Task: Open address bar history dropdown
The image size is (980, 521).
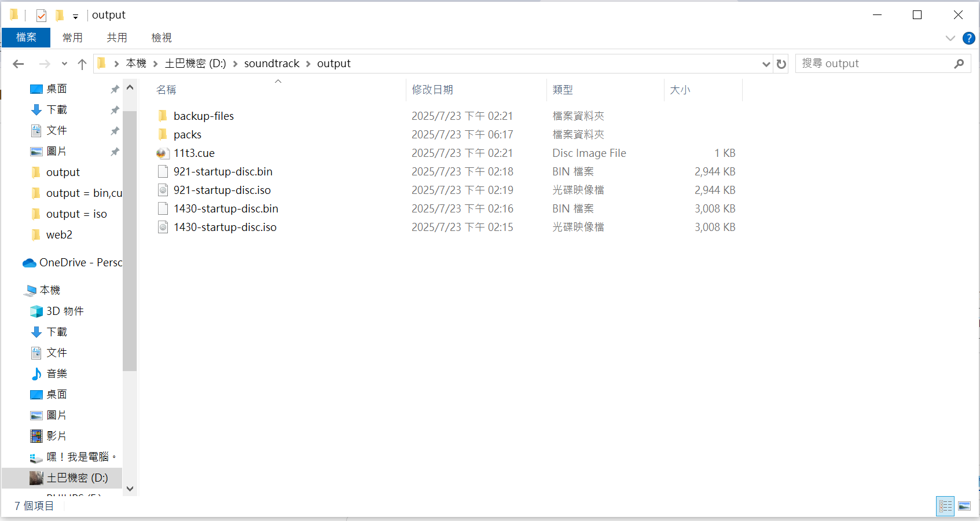Action: (766, 64)
